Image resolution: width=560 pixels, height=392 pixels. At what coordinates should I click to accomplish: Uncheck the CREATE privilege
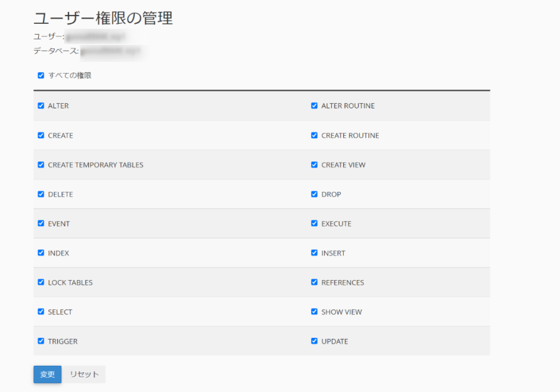[x=41, y=135]
